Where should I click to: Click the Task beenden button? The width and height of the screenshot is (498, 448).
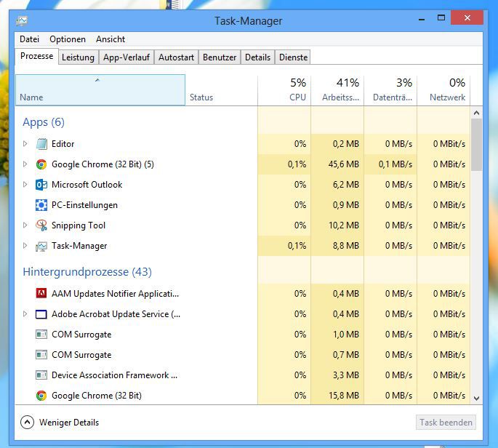(x=446, y=423)
